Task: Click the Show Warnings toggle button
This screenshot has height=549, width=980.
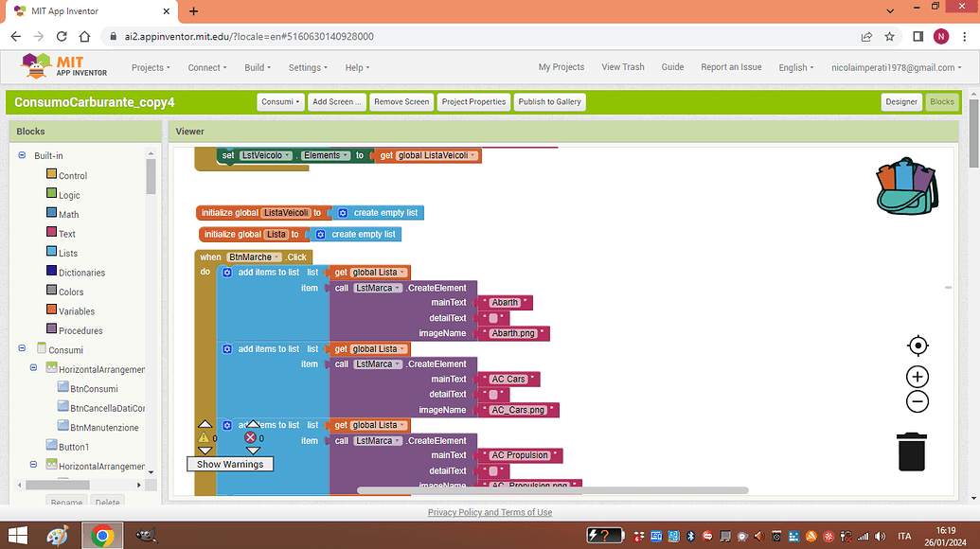Action: pos(230,464)
